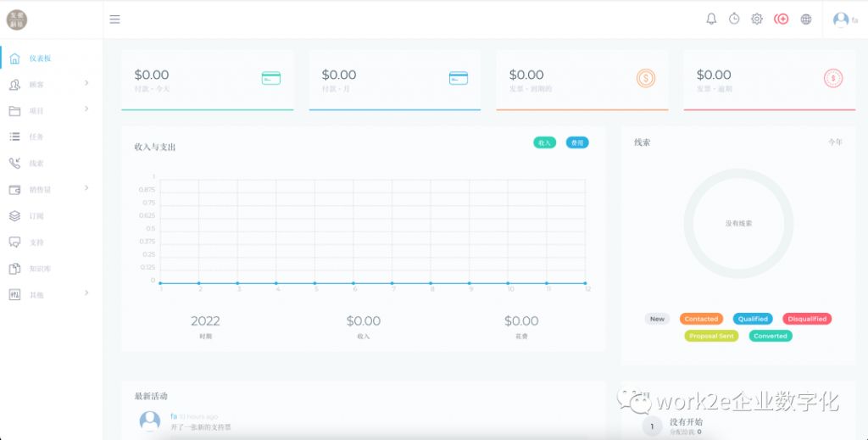Open the 仪表板 dashboard menu item

40,58
